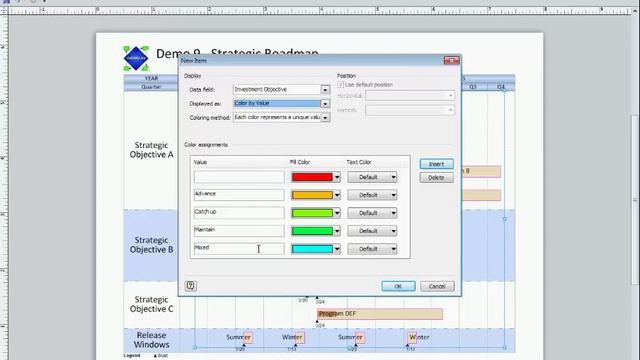Click the help icon in New Item dialog
The width and height of the screenshot is (640, 360).
click(x=191, y=286)
